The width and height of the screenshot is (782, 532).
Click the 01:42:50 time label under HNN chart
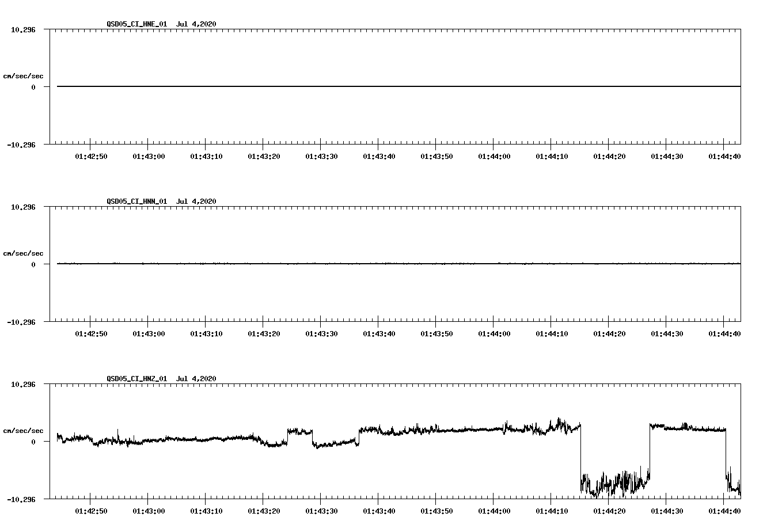[91, 334]
